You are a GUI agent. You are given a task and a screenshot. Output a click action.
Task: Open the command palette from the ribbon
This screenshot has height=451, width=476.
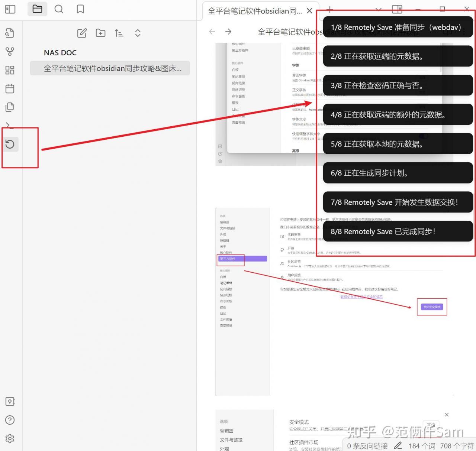coord(10,125)
